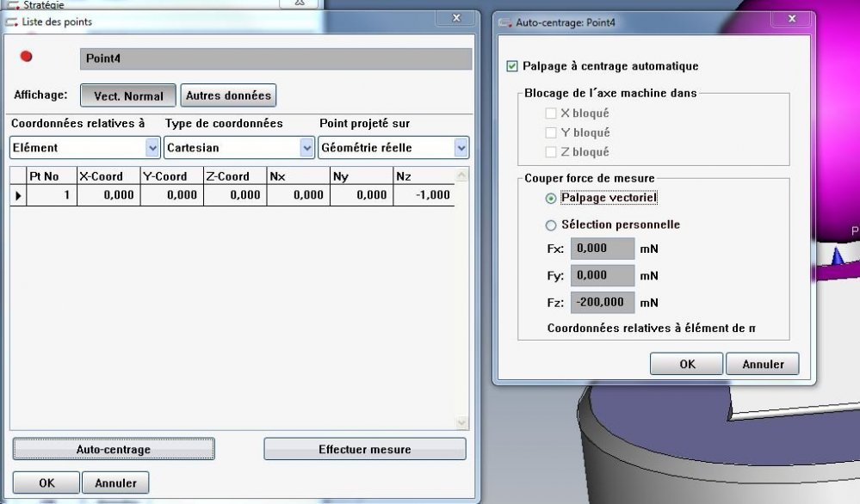Choose the Sélection personnelle radio option
Screen dimensions: 860x504
click(551, 225)
